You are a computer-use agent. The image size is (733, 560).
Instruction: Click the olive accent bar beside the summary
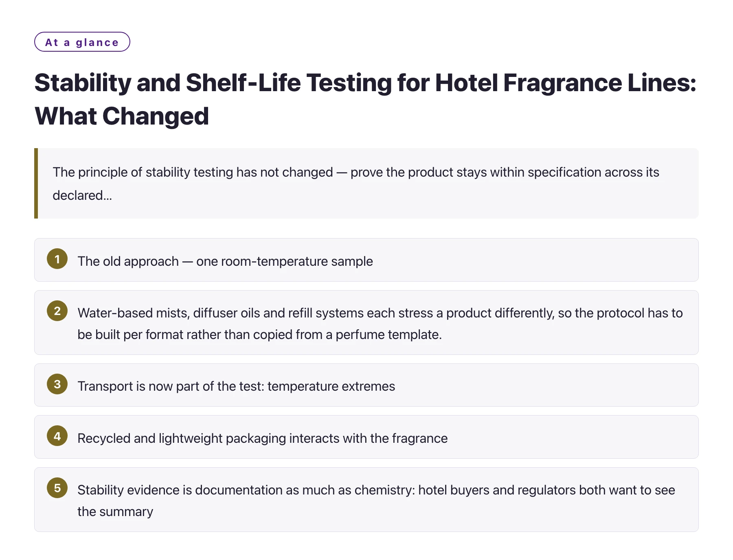(x=36, y=184)
